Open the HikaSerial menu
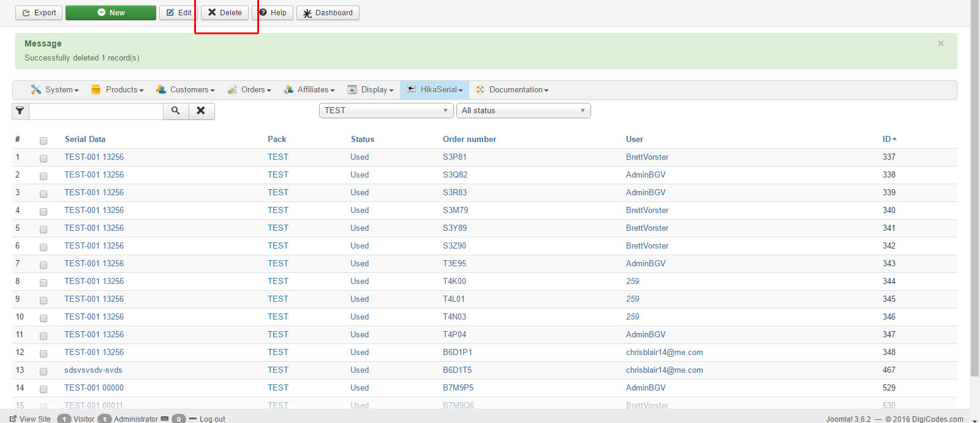The image size is (980, 423). 435,90
